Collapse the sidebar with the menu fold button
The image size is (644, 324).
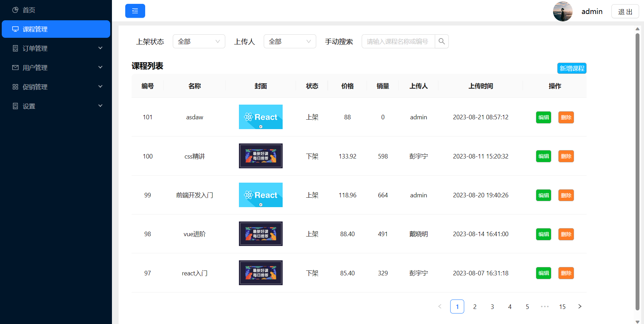[135, 11]
